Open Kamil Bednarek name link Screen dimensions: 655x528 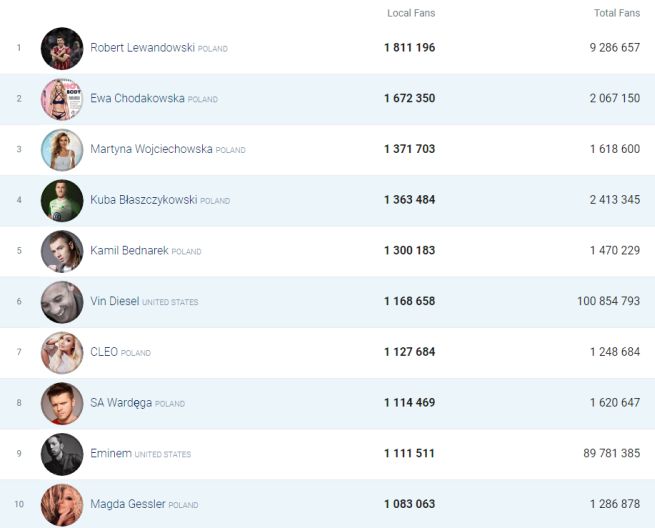pos(129,251)
